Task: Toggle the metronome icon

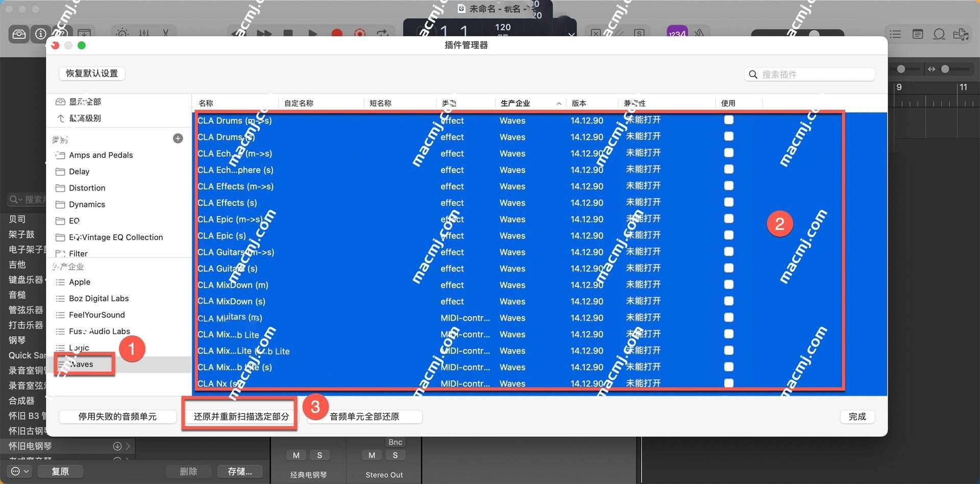Action: tap(699, 33)
